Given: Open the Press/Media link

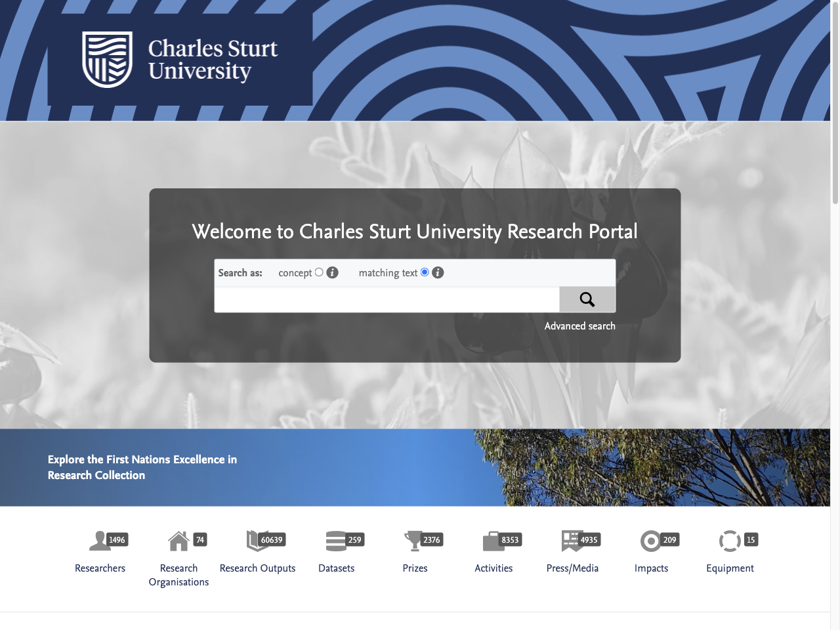Looking at the screenshot, I should 572,568.
